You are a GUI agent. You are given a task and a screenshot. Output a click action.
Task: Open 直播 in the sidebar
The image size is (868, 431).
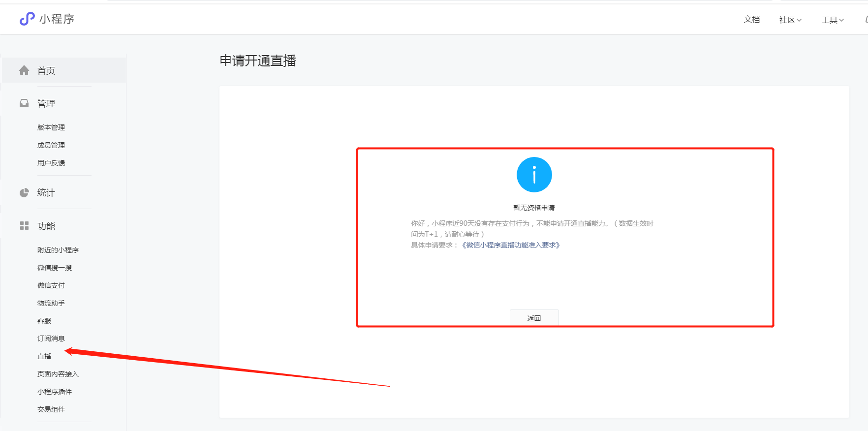tap(44, 356)
